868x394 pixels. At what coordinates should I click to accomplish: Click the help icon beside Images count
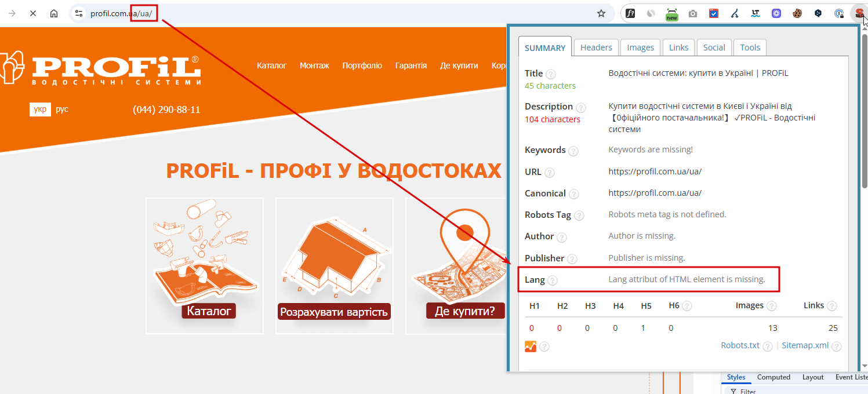[772, 306]
